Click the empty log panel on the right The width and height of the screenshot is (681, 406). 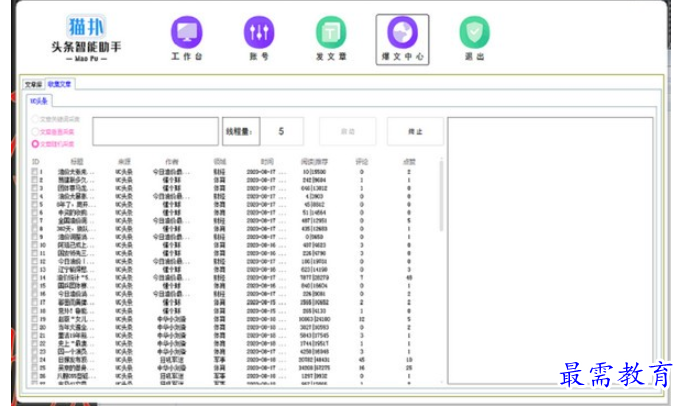[550, 251]
